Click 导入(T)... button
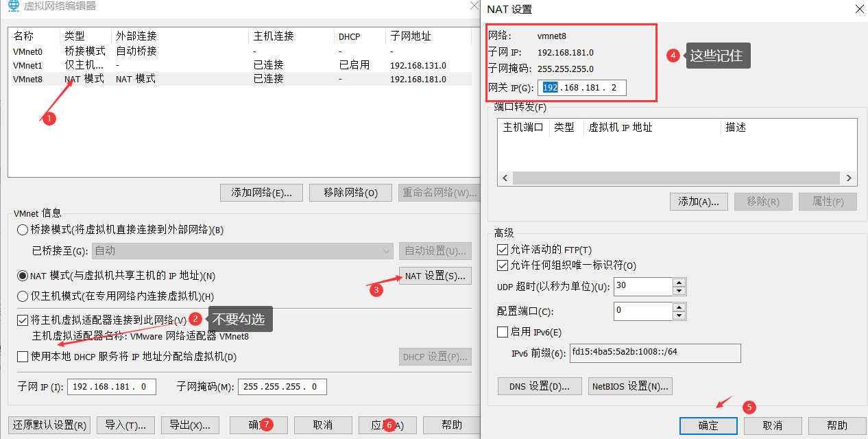868x439 pixels. (125, 425)
